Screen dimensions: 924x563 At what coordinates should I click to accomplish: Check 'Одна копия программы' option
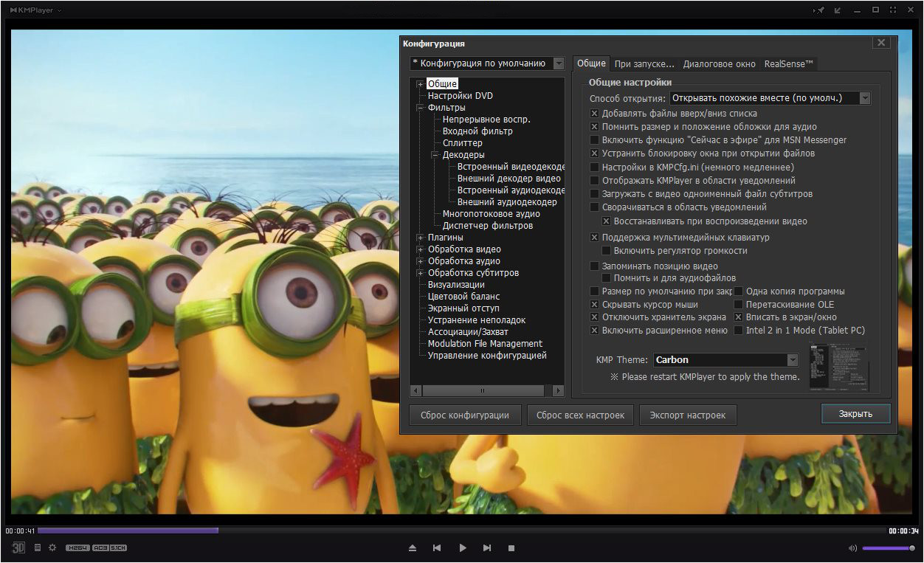739,291
